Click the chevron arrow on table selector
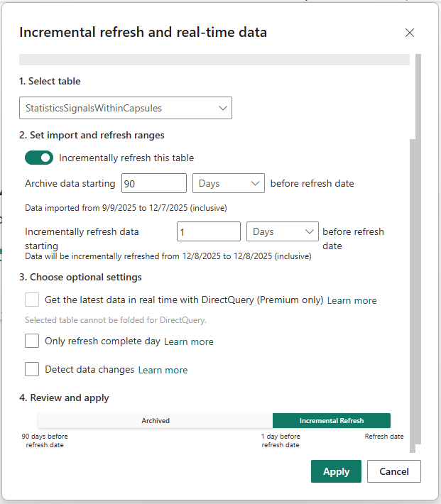Image resolution: width=441 pixels, height=504 pixels. pyautogui.click(x=223, y=108)
